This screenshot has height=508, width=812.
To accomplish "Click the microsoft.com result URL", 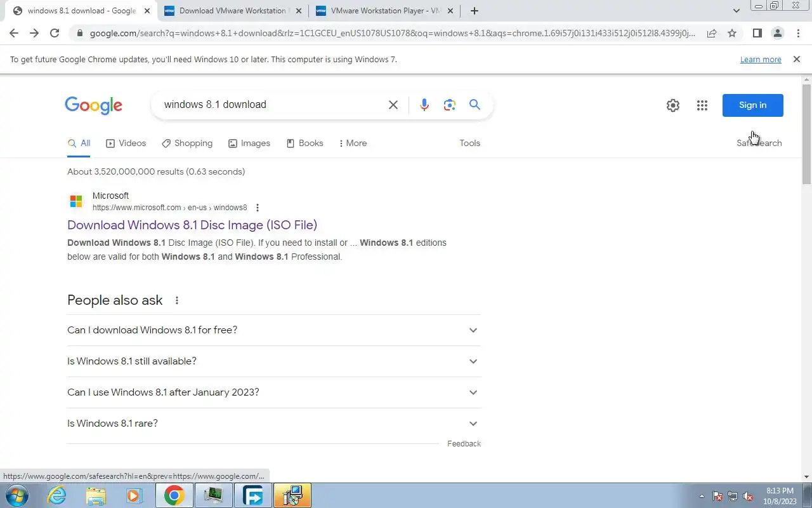I will tap(169, 208).
